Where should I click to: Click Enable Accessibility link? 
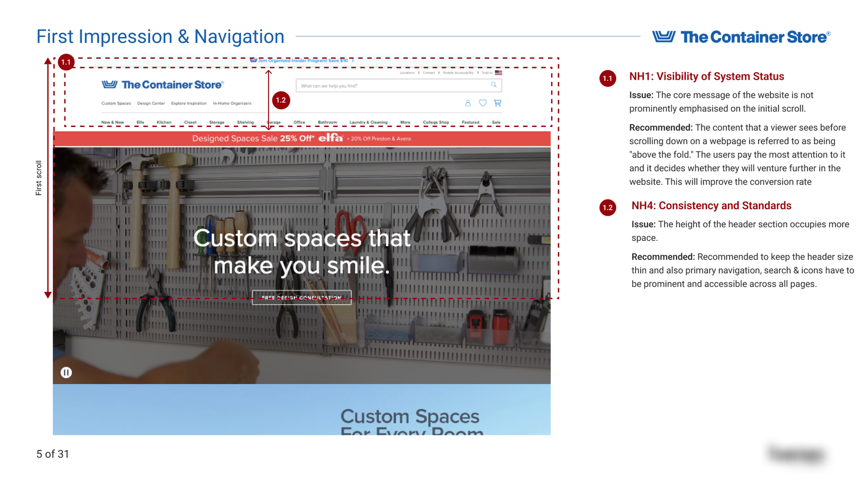[458, 73]
